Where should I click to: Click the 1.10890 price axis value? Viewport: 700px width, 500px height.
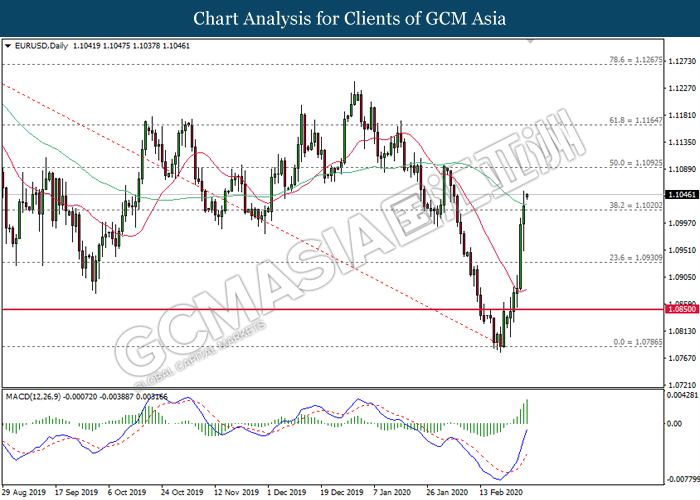682,169
